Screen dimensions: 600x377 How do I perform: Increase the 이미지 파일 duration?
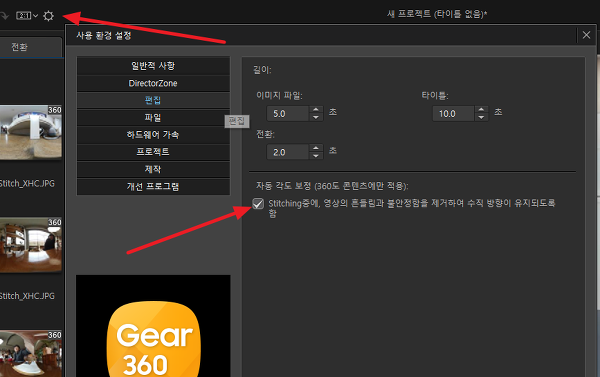316,109
